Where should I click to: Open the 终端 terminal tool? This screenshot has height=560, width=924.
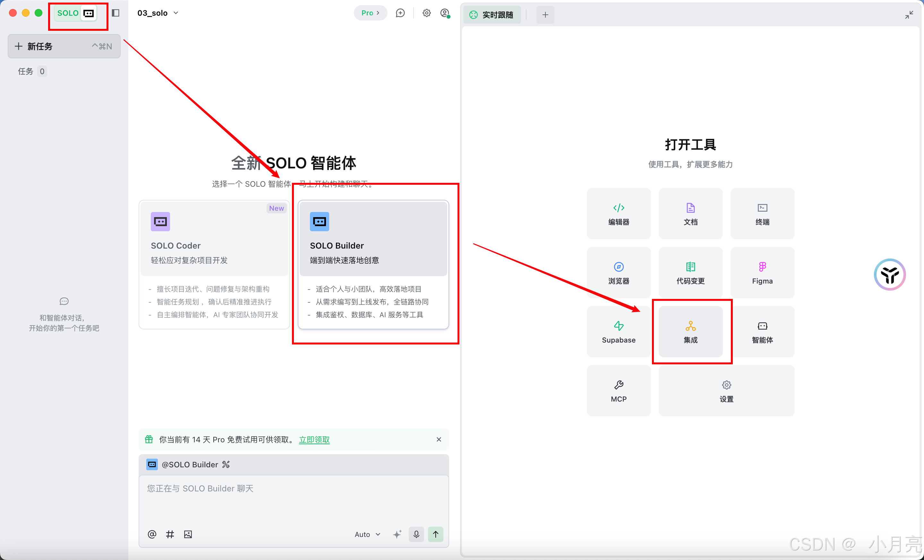[762, 214]
